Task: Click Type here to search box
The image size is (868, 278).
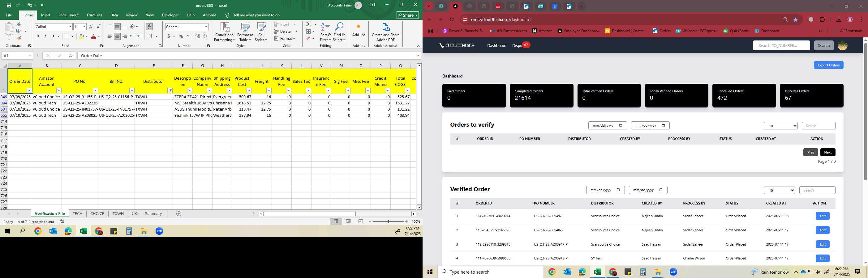Action: [491, 272]
